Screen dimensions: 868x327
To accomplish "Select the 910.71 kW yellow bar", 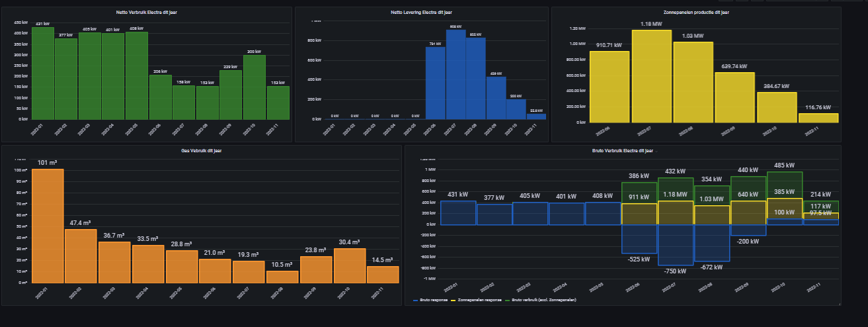I will (610, 87).
